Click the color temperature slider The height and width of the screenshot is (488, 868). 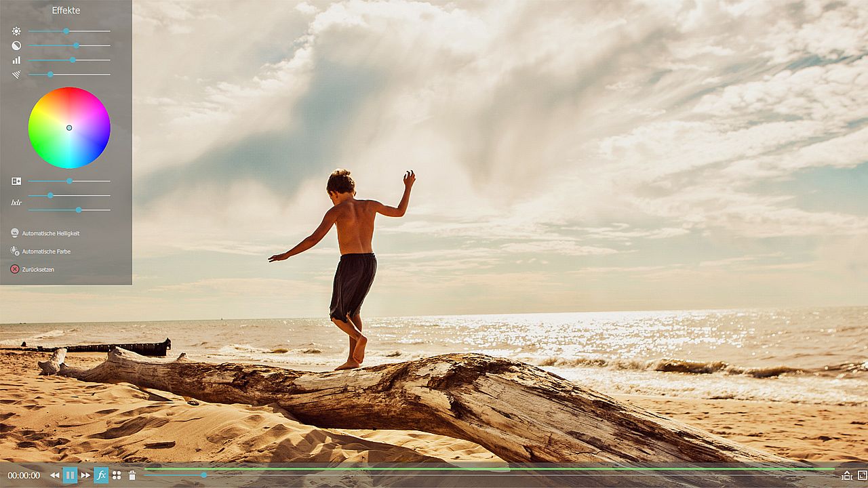[x=69, y=181]
